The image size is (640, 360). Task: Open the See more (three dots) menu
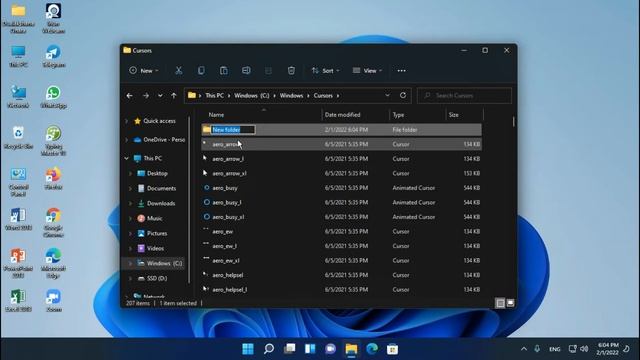point(402,71)
